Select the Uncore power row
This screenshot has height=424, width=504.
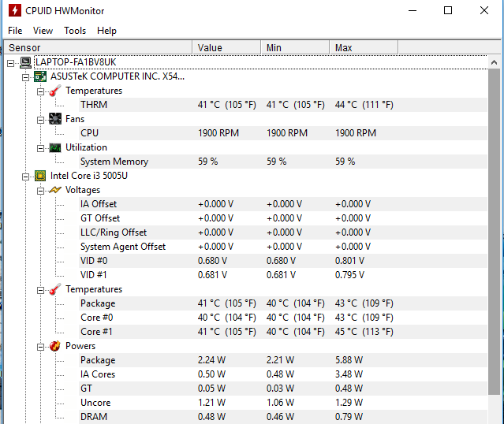(283, 403)
